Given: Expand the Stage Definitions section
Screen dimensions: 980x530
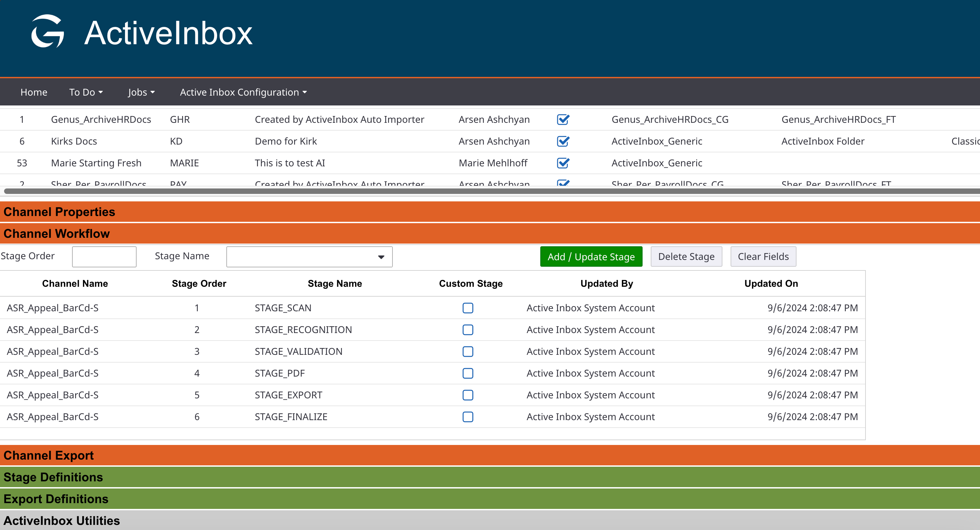Looking at the screenshot, I should coord(53,477).
